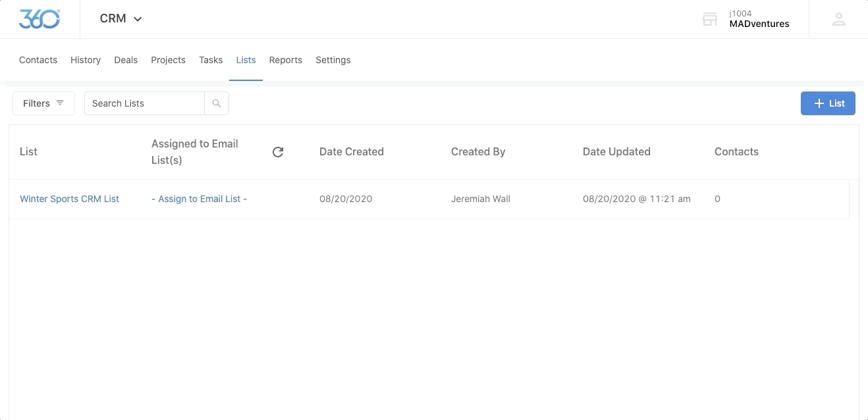Click the Assign to Email List link

coord(199,199)
